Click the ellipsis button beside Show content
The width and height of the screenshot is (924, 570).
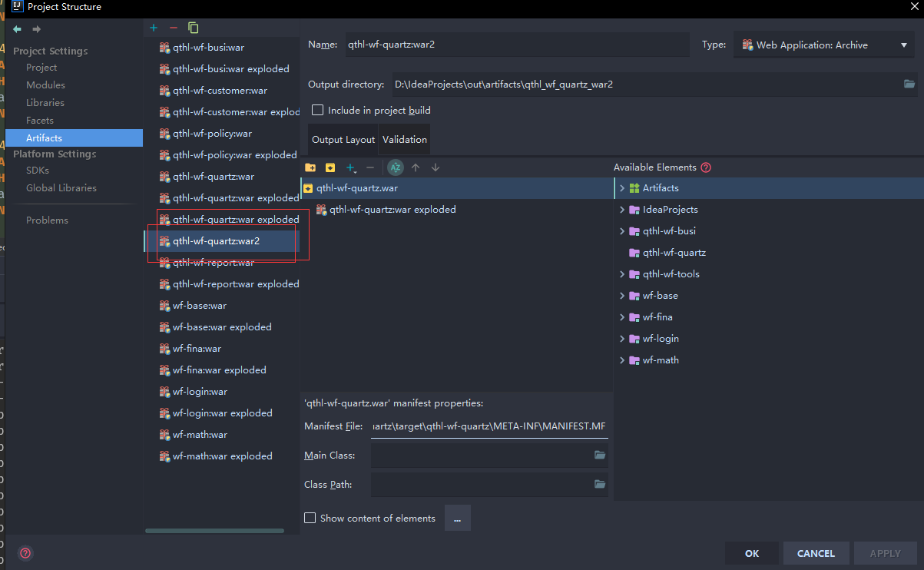point(457,519)
